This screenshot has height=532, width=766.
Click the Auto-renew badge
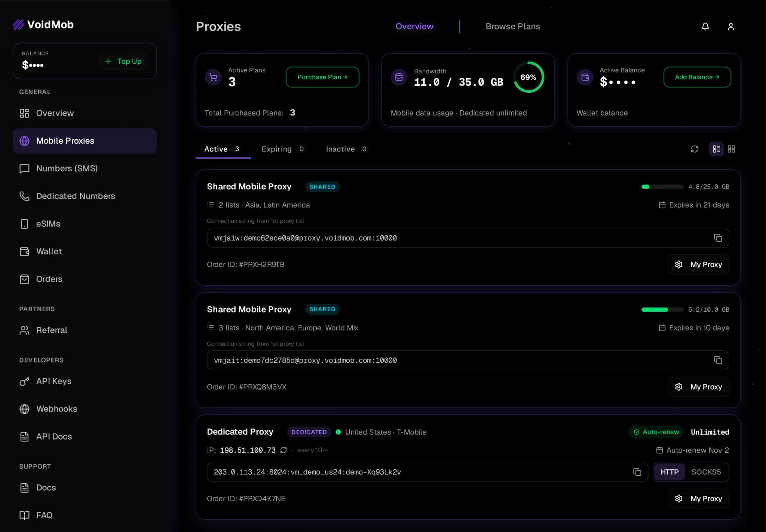[x=656, y=432]
